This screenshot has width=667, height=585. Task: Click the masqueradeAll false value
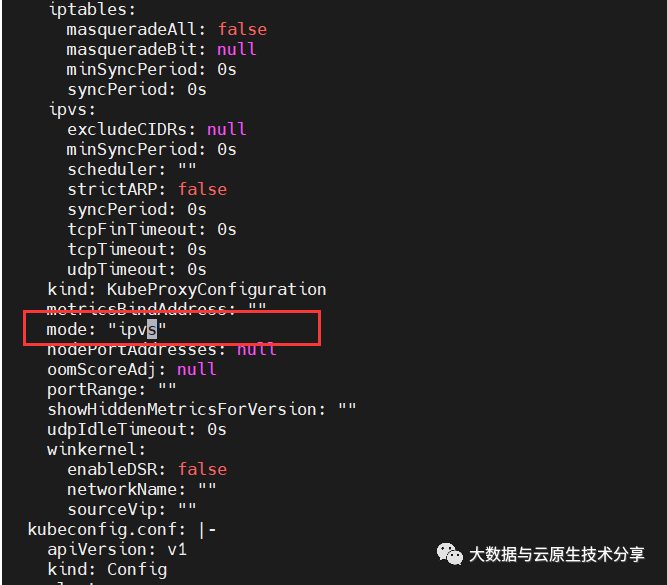242,29
